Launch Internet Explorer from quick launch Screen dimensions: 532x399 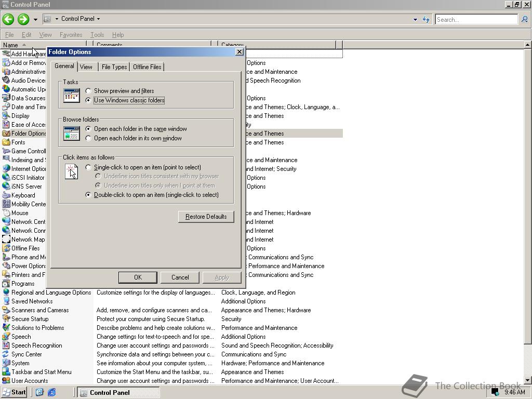coord(52,393)
